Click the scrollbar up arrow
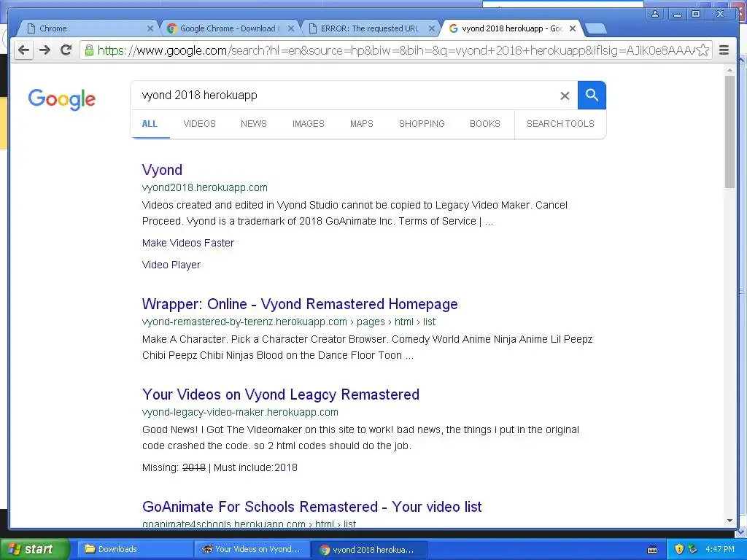Screen dimensions: 747x560 729,69
